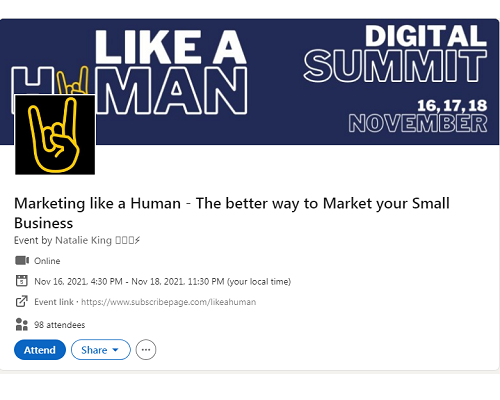Open the subscribepage.com/likeahuman event link
This screenshot has width=500, height=400.
pyautogui.click(x=169, y=302)
